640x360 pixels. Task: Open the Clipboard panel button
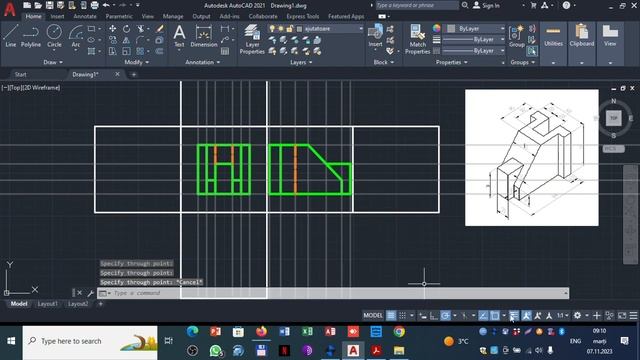[x=582, y=43]
